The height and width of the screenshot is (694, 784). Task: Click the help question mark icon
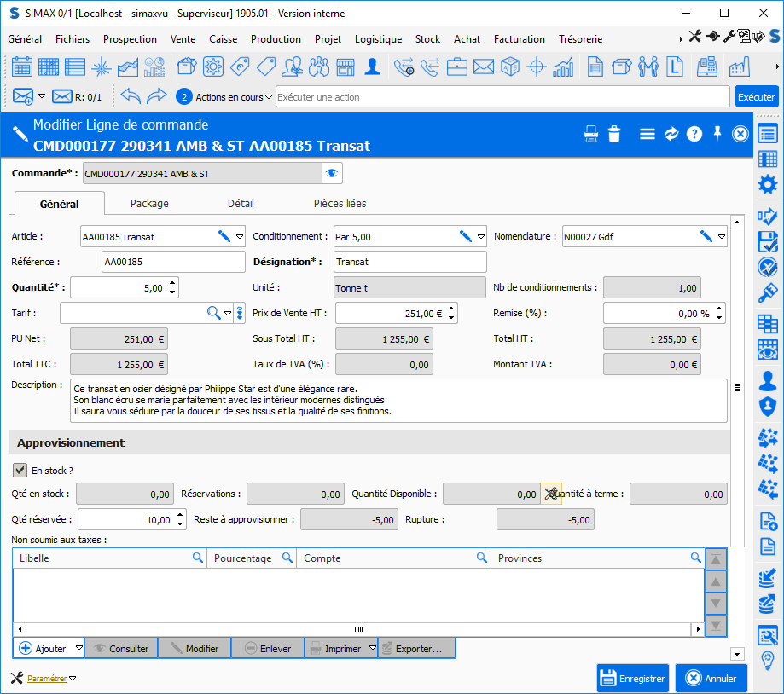[x=694, y=134]
